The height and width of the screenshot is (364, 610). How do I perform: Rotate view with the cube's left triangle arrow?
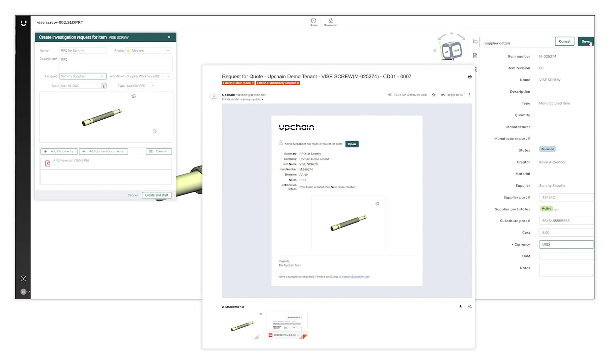pyautogui.click(x=434, y=51)
